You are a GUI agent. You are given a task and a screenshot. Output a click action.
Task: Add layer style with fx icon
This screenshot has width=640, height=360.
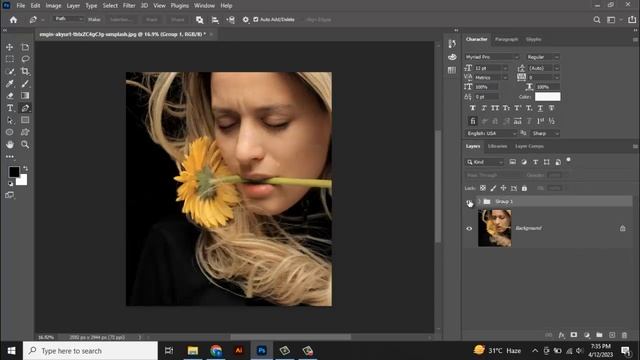(562, 335)
